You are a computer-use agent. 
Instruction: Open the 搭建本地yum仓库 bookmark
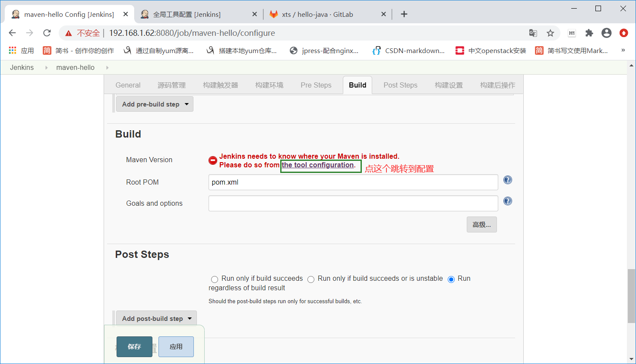click(241, 50)
